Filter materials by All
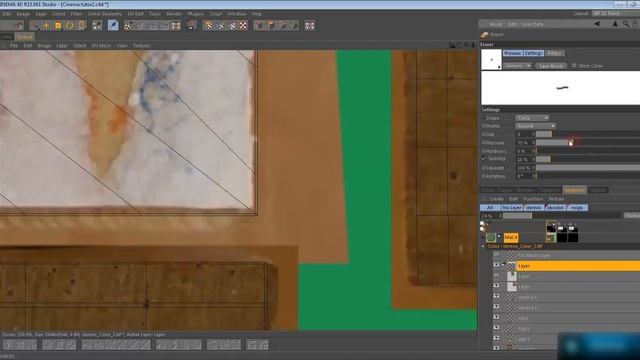Image resolution: width=640 pixels, height=360 pixels. coord(490,208)
